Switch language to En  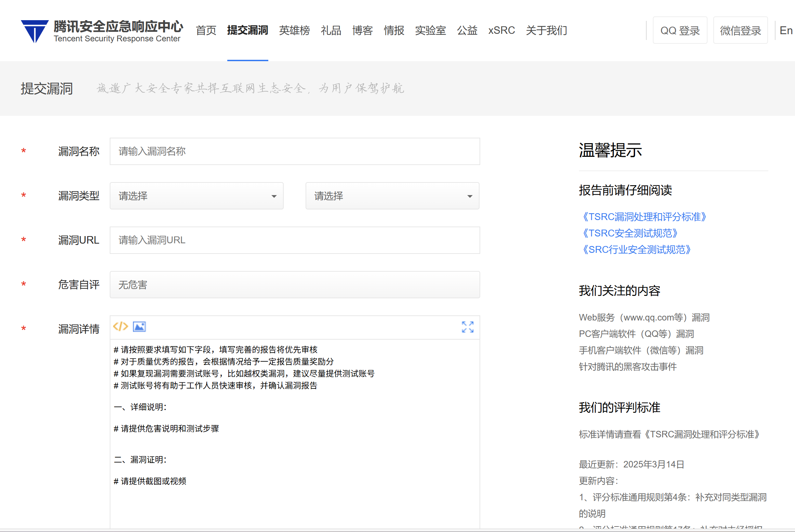786,30
